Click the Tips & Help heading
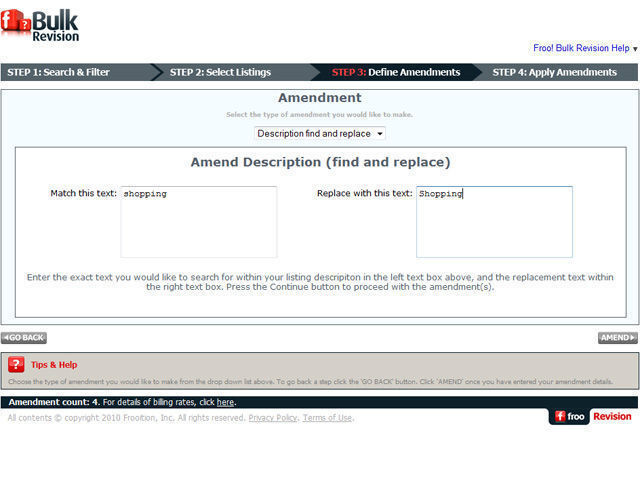 pyautogui.click(x=54, y=365)
